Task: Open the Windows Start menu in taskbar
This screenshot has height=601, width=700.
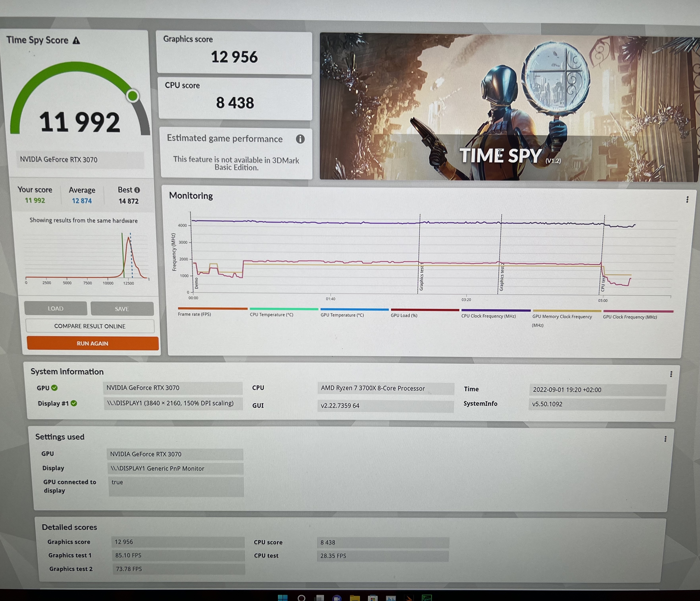Action: (282, 598)
